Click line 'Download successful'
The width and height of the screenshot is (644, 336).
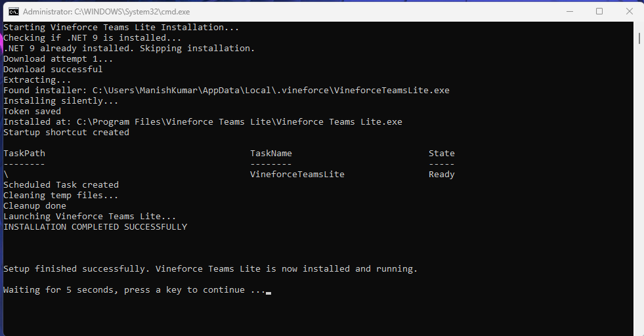click(x=53, y=70)
